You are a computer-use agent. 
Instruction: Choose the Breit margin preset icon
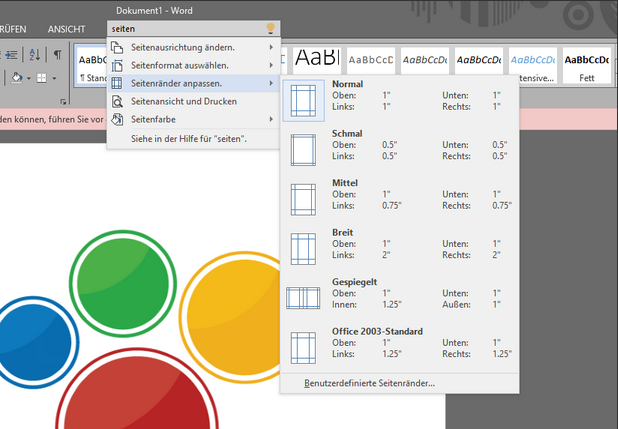coord(303,249)
